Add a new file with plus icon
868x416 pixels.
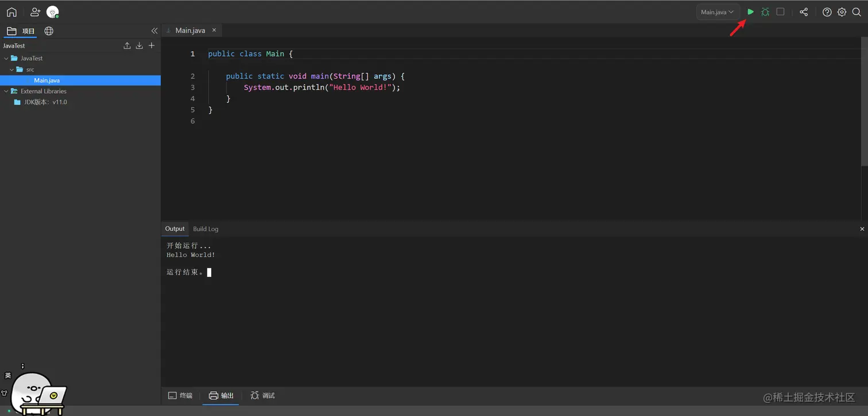tap(152, 45)
